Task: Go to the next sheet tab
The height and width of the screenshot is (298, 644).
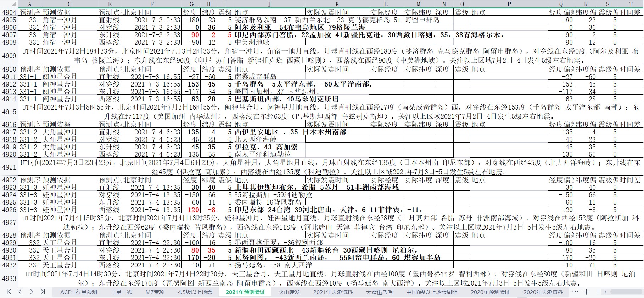Action: point(31,292)
